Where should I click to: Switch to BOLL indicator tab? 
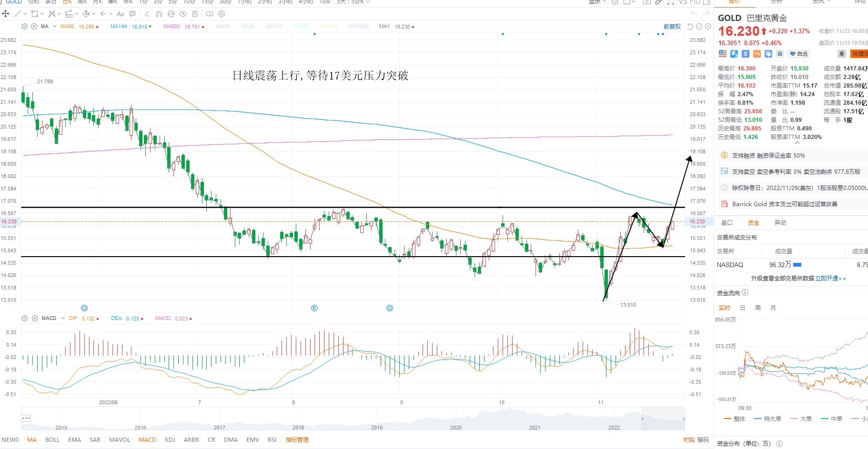(52, 439)
